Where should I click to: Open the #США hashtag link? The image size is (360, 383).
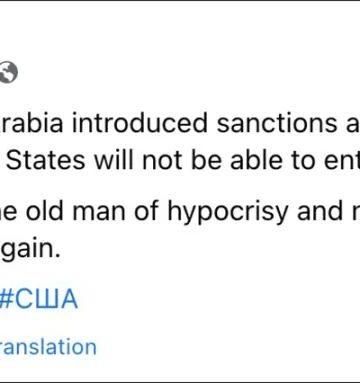39,299
